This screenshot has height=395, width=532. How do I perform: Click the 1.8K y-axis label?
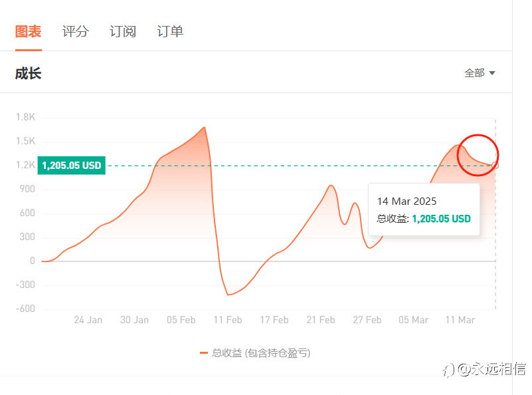click(x=25, y=118)
